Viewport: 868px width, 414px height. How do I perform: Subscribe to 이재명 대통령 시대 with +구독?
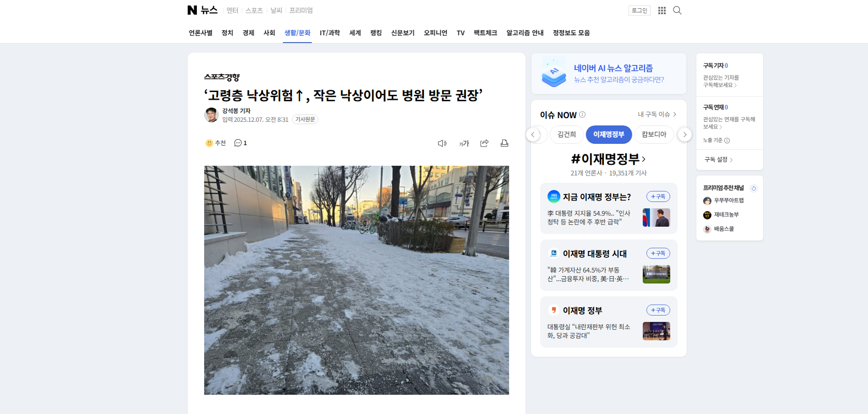click(x=658, y=253)
